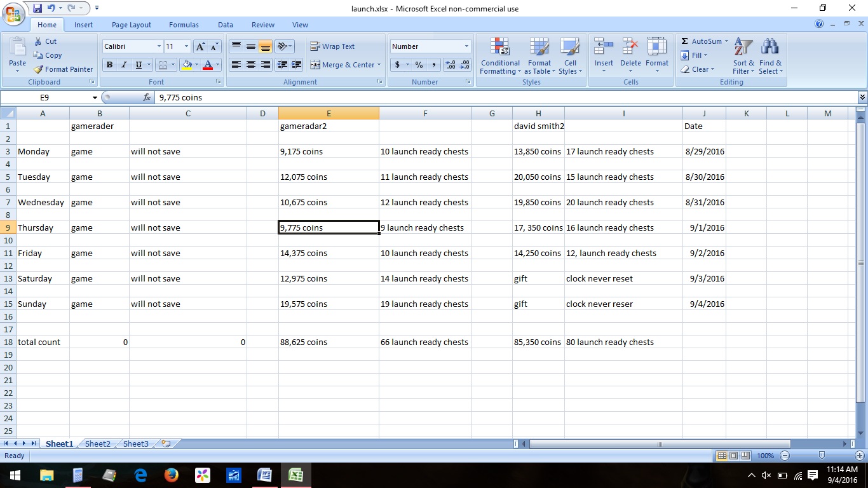Apply yellow Fill Color
Screen dimensions: 868x488
187,65
